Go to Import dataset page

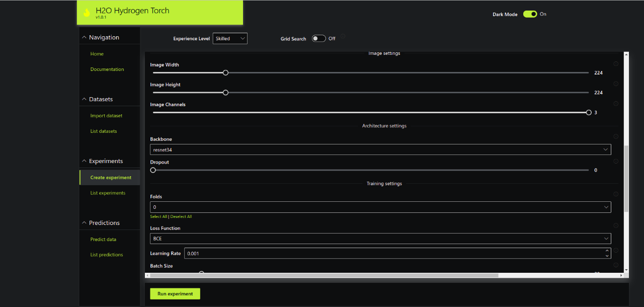click(106, 116)
